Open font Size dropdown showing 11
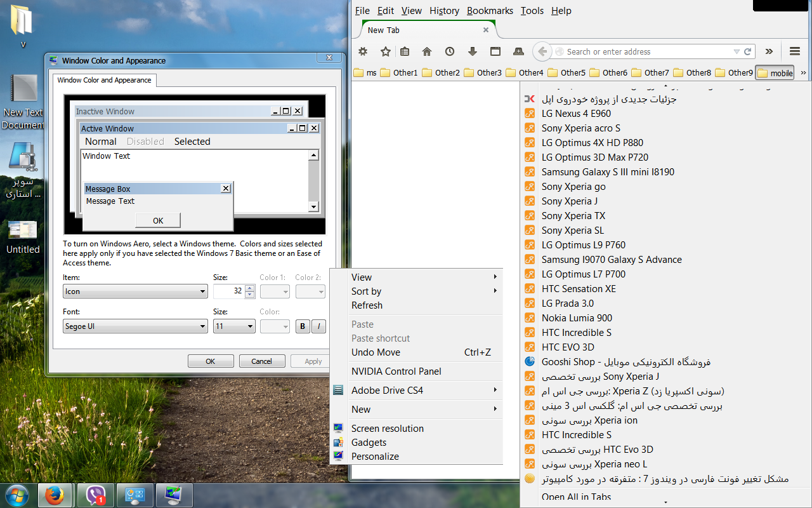The width and height of the screenshot is (812, 508). coord(234,326)
